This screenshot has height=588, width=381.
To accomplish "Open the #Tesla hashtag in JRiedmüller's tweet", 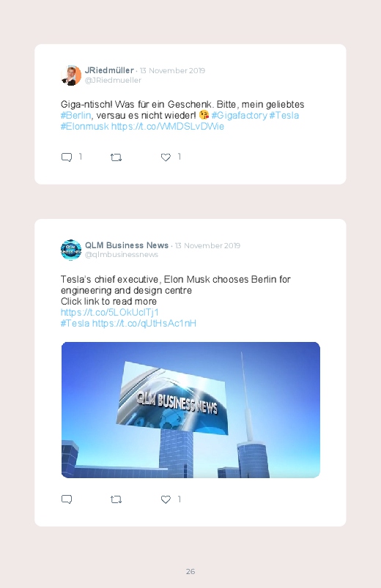I will pos(284,116).
